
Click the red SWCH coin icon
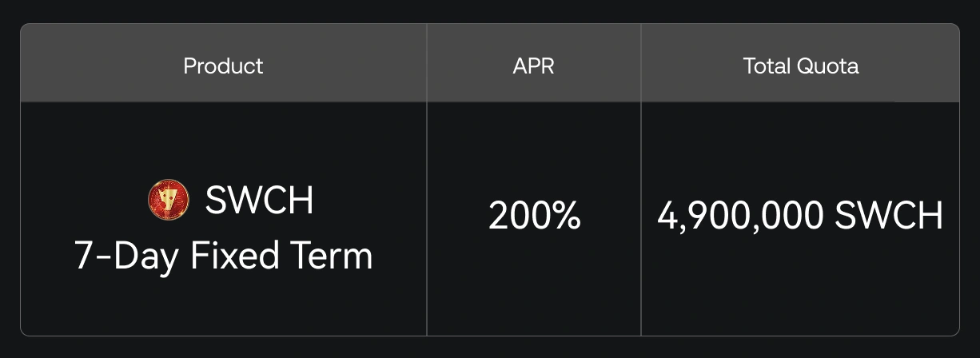(x=169, y=200)
